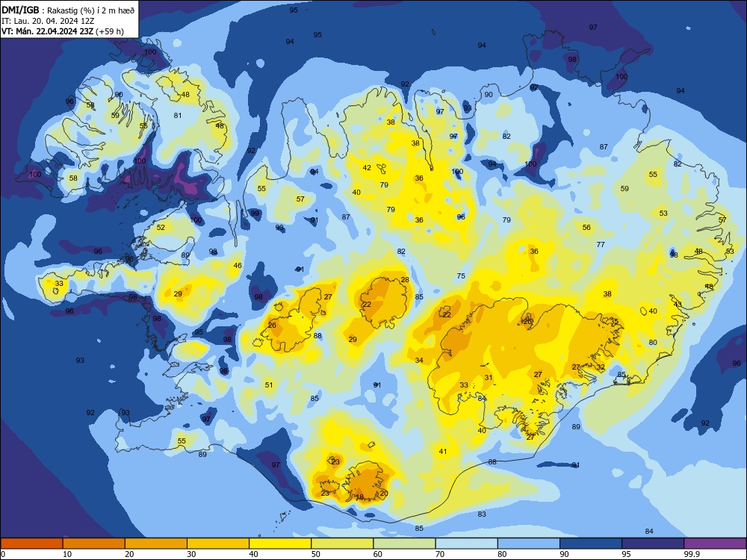The height and width of the screenshot is (560, 747).
Task: Select the 40–50 bright yellow legend swatch
Action: coord(280,544)
